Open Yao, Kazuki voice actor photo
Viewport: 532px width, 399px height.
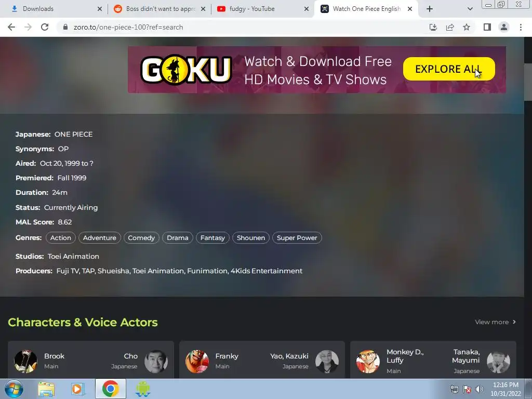click(327, 362)
